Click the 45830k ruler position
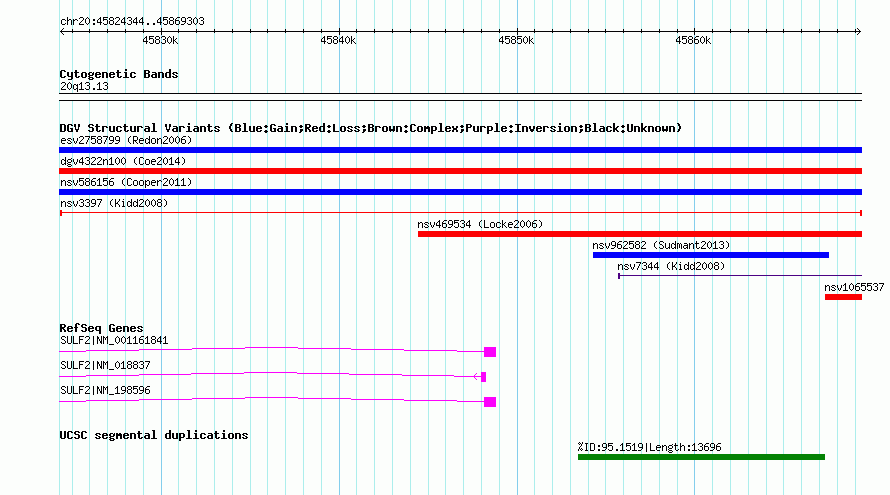890x495 pixels. pyautogui.click(x=160, y=40)
